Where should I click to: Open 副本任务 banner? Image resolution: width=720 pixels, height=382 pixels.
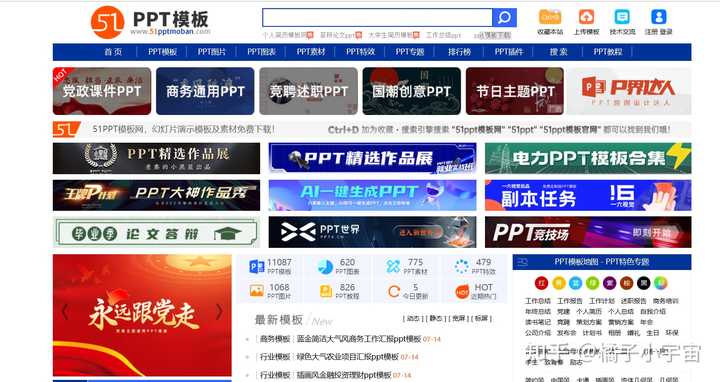[588, 195]
